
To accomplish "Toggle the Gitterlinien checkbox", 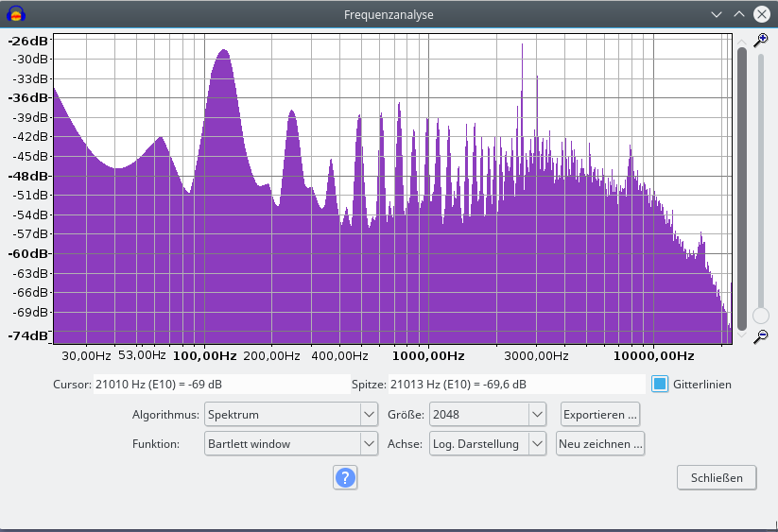I will [660, 384].
